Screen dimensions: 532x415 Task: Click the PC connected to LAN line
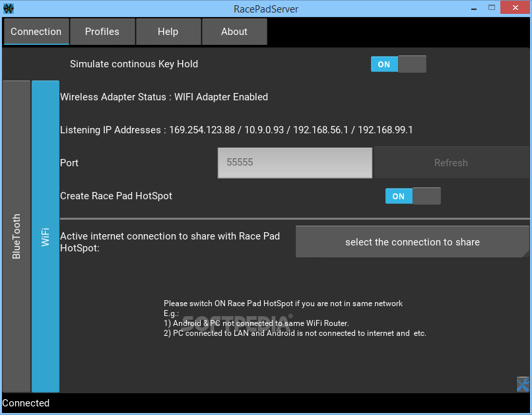[x=295, y=333]
